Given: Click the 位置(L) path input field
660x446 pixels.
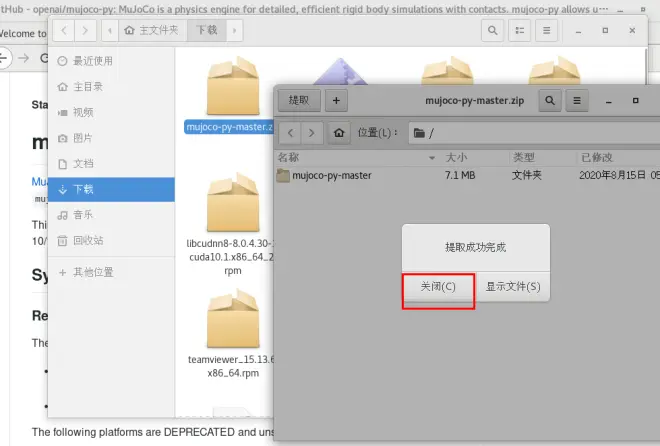Looking at the screenshot, I should [534, 133].
